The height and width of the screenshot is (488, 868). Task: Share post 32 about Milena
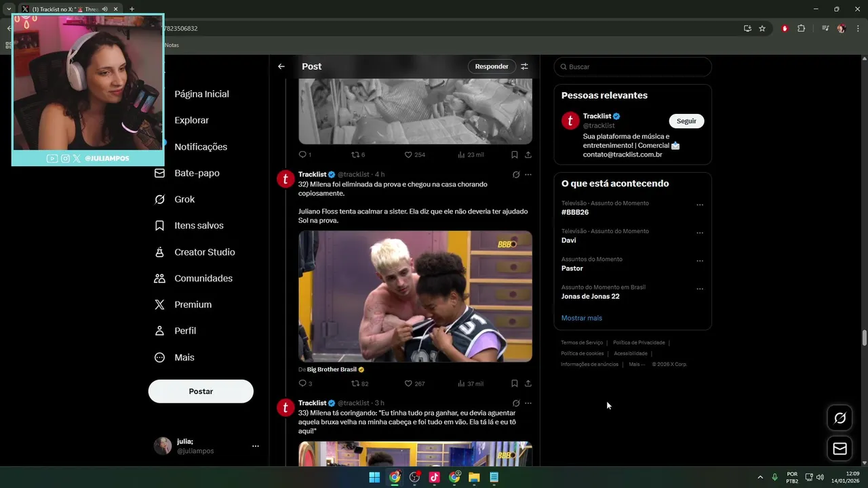coord(528,384)
